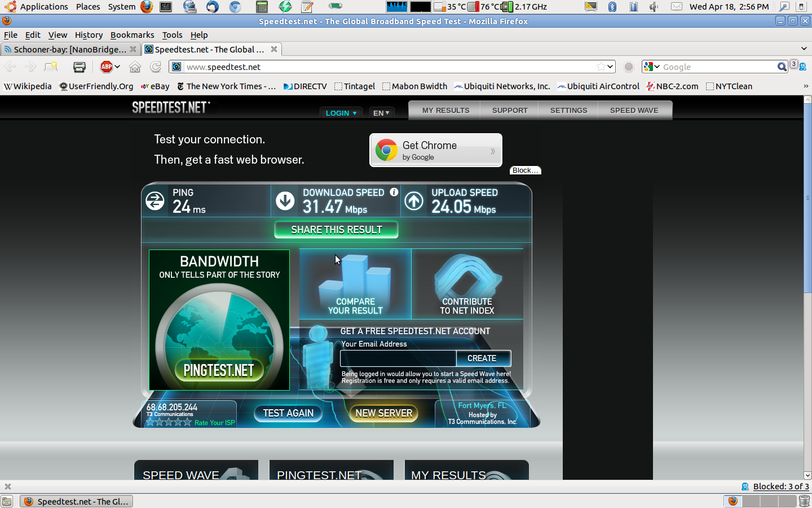Image resolution: width=812 pixels, height=508 pixels.
Task: Open the LOGIN dropdown
Action: coord(341,113)
